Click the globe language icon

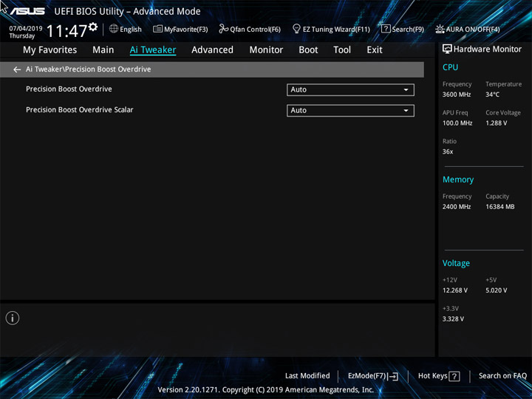[x=114, y=29]
